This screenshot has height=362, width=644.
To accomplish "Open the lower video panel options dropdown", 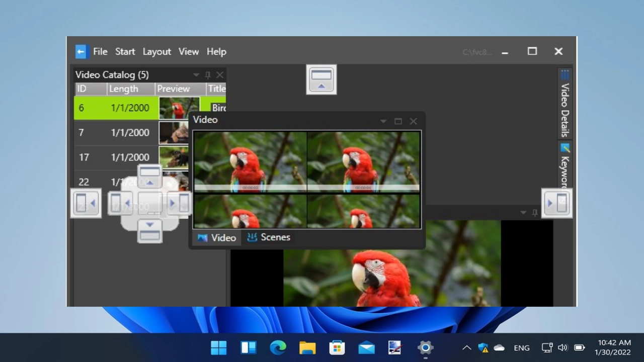I will pyautogui.click(x=523, y=213).
